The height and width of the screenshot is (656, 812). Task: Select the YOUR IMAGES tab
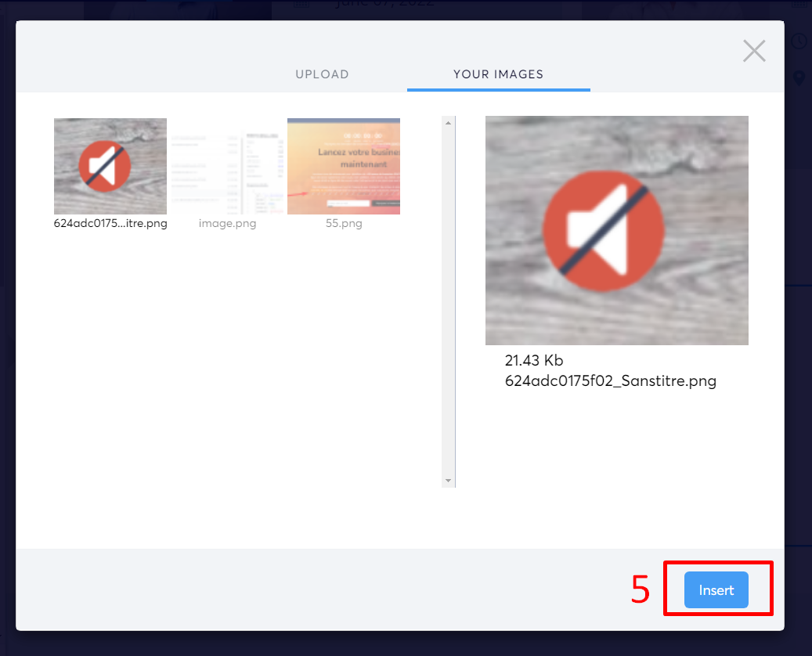(498, 74)
